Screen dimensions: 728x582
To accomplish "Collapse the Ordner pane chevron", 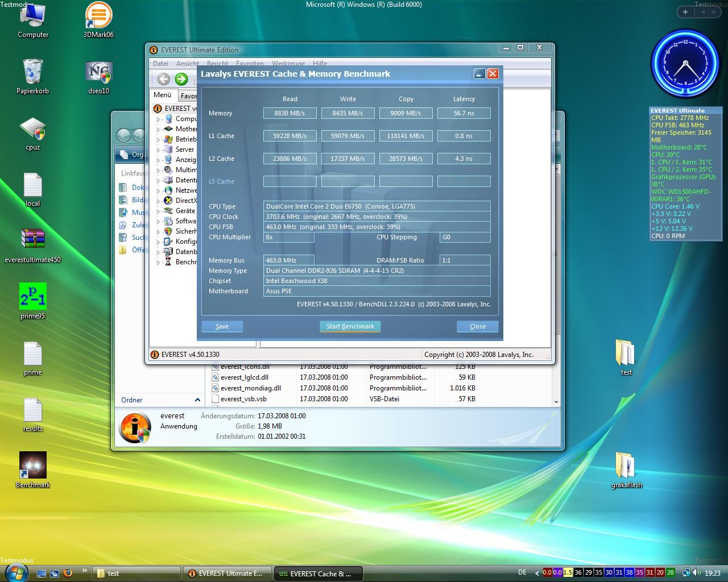I will coord(197,400).
